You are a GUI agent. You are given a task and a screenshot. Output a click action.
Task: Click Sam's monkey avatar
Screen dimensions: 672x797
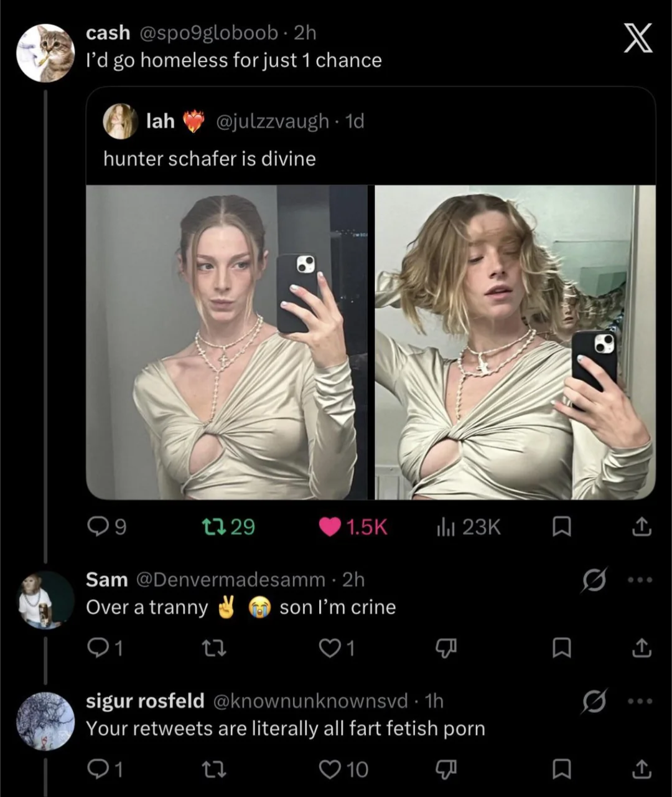pyautogui.click(x=45, y=600)
